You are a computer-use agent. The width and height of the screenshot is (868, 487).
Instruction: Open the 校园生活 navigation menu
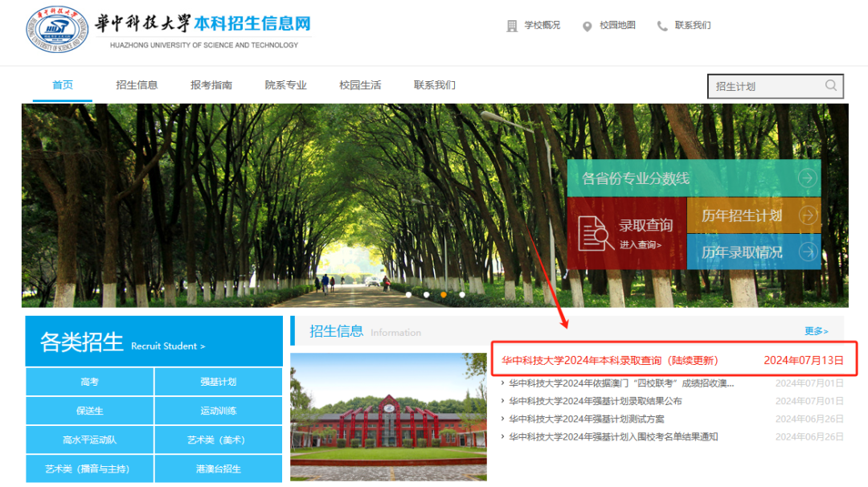tap(360, 85)
